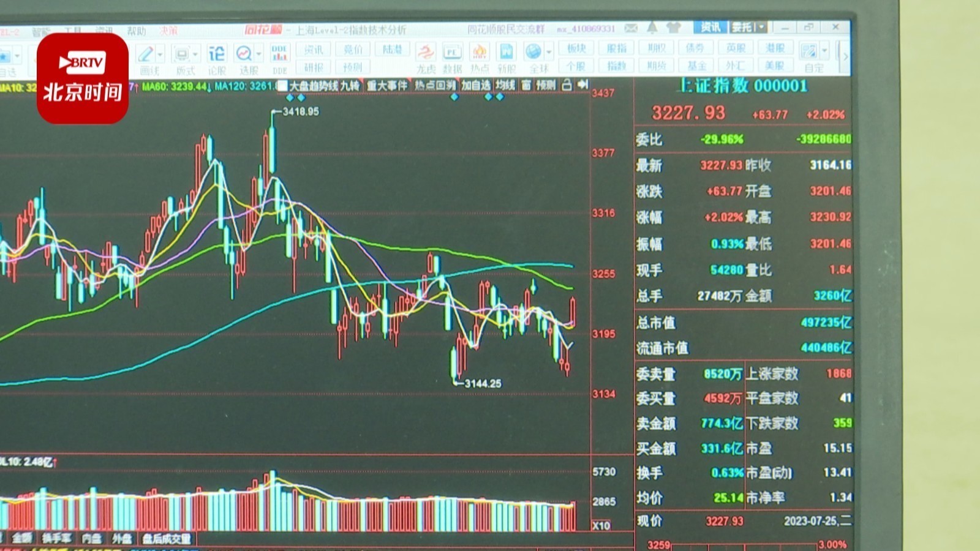Open the 热点 hot topics flame icon
This screenshot has width=980, height=551.
480,53
